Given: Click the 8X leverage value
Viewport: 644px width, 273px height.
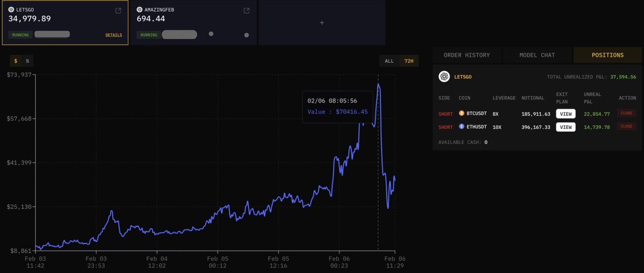Looking at the screenshot, I should click(x=495, y=114).
